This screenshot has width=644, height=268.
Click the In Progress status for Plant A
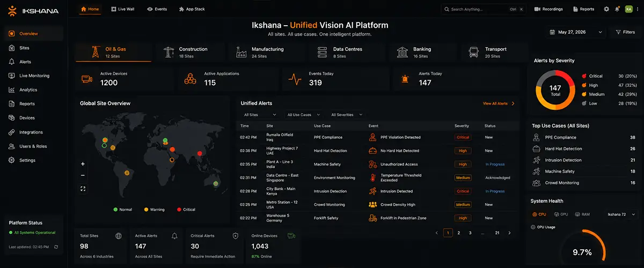click(x=495, y=164)
